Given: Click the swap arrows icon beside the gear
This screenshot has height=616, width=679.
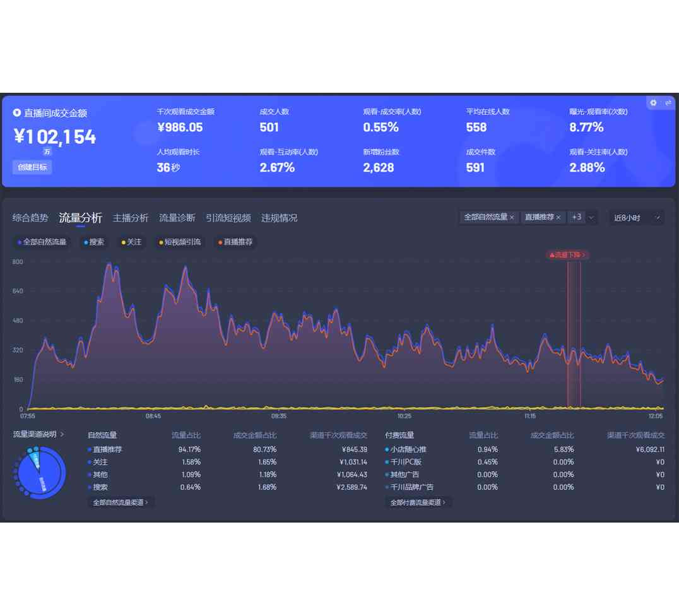Looking at the screenshot, I should 668,103.
